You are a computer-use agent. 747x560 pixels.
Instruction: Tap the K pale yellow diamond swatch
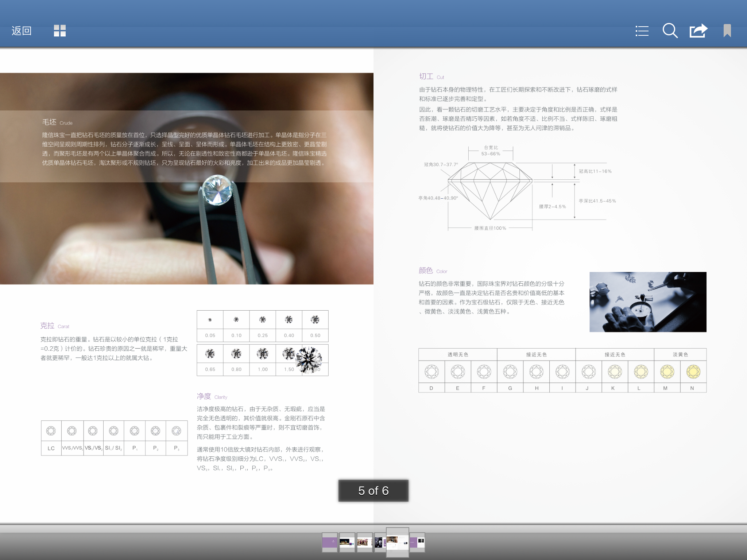615,372
